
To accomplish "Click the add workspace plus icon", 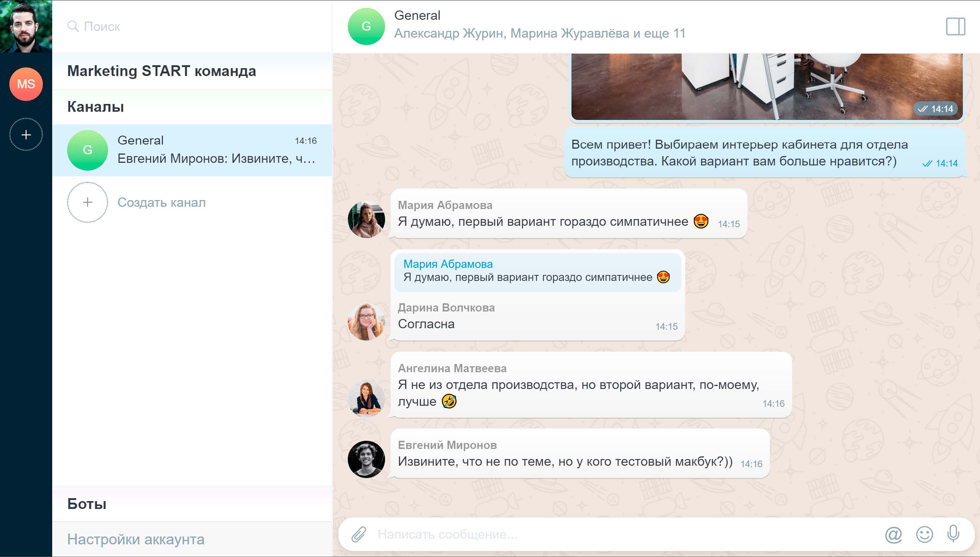I will coord(26,134).
